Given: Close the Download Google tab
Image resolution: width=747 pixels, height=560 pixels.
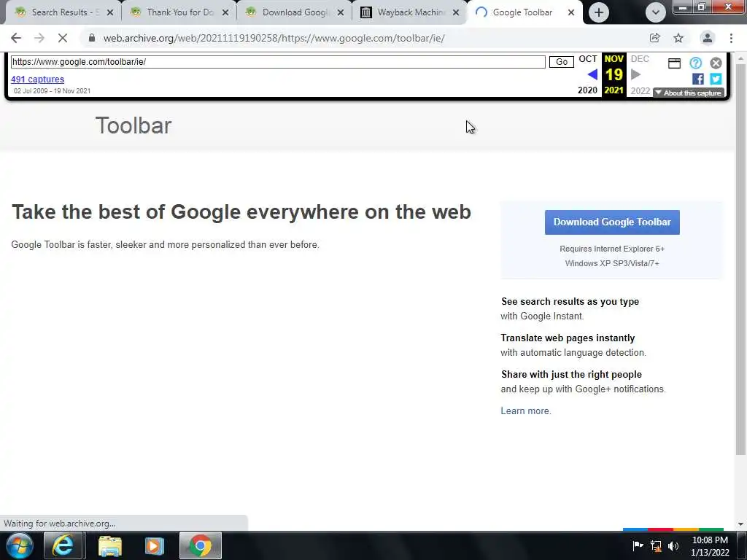Looking at the screenshot, I should coord(341,12).
